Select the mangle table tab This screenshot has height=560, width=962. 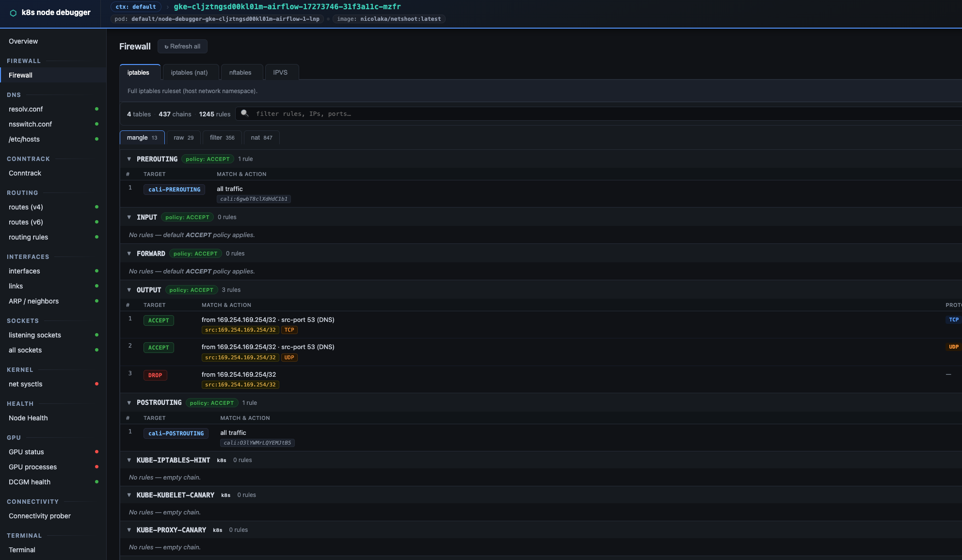(x=142, y=138)
